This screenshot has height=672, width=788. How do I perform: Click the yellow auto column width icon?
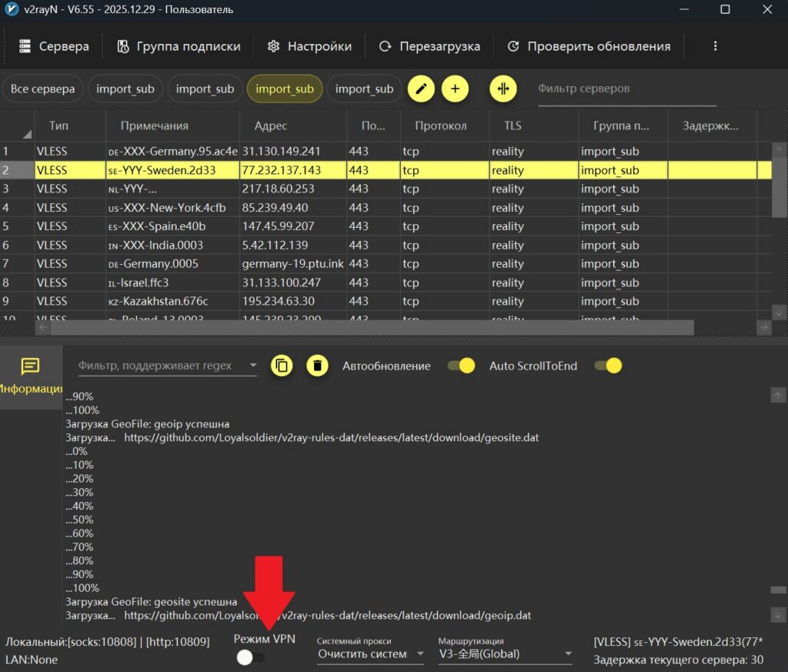point(503,89)
